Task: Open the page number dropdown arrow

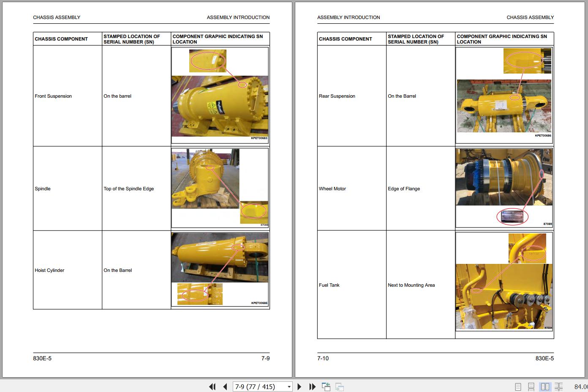Action: coord(289,387)
